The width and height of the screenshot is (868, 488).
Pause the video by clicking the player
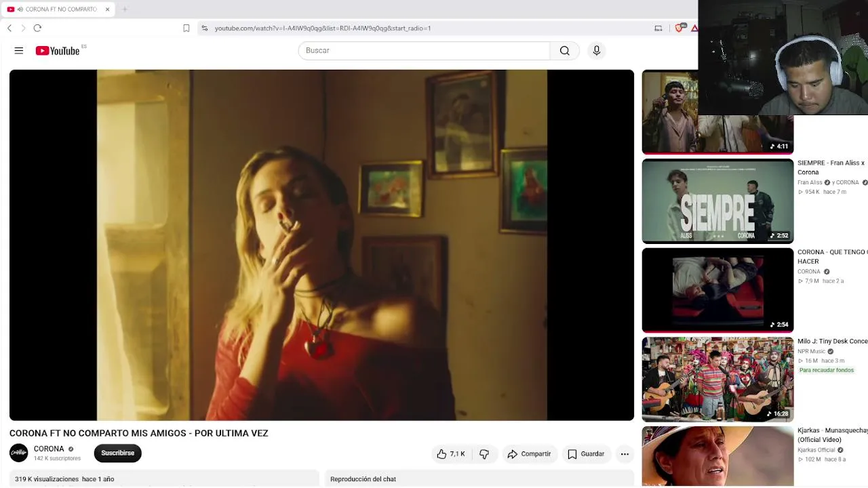pos(321,245)
